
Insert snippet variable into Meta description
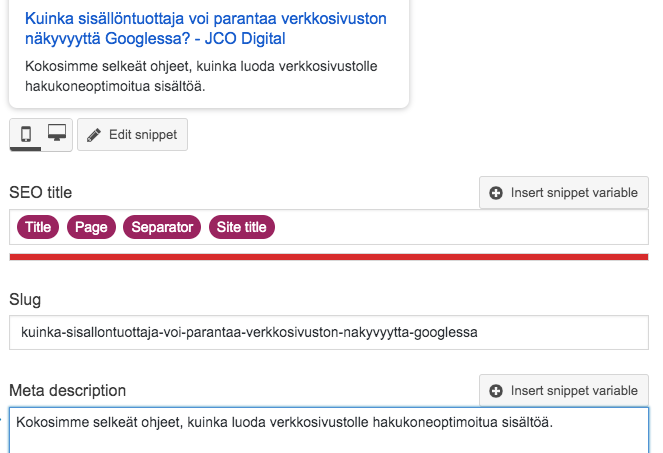tap(564, 391)
